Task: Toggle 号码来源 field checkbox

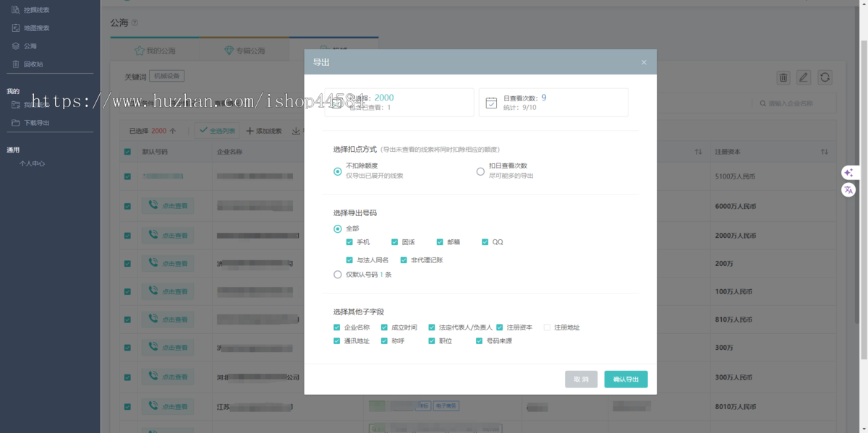Action: (x=479, y=340)
